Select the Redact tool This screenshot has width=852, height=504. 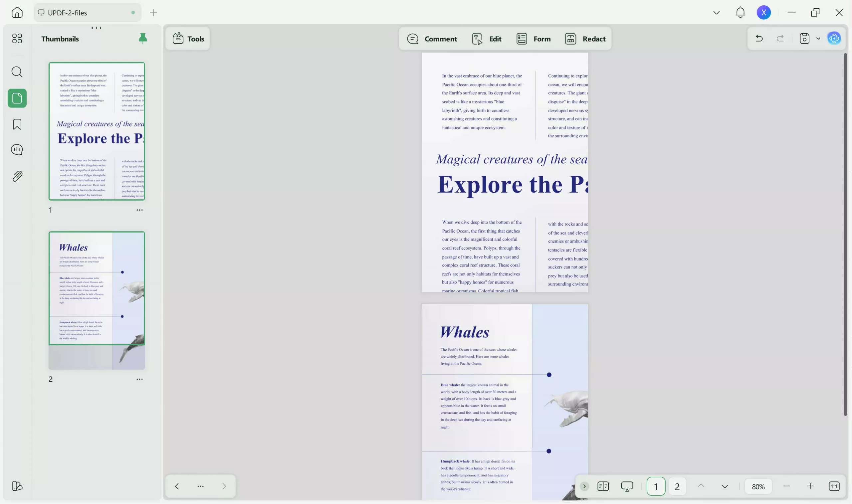click(x=585, y=38)
